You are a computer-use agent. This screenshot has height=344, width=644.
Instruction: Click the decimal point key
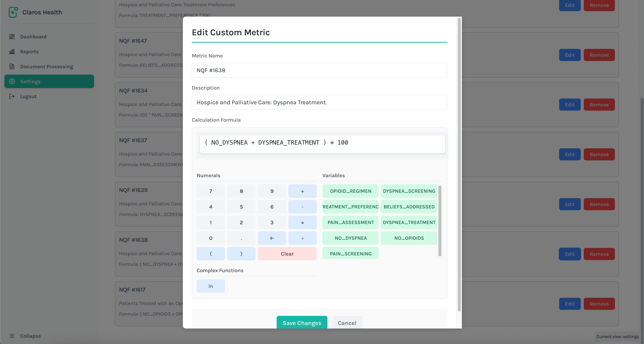[x=241, y=238]
